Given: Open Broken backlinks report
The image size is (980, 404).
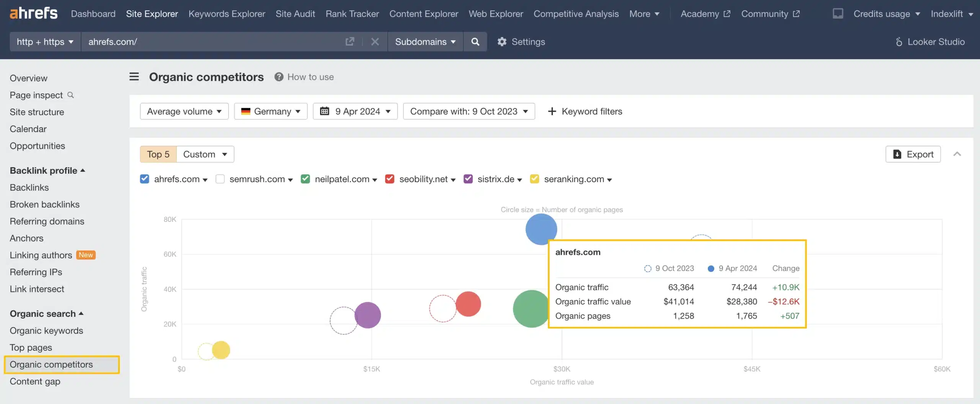Looking at the screenshot, I should point(45,204).
